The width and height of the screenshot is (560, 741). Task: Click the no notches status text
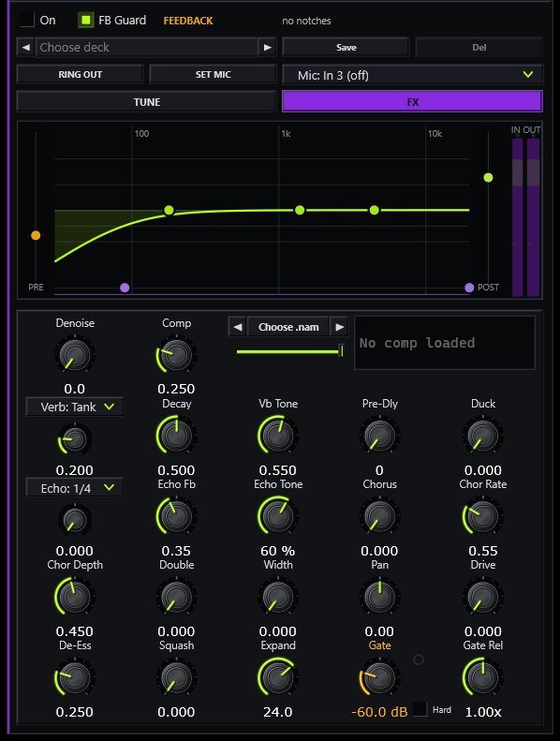(x=306, y=21)
